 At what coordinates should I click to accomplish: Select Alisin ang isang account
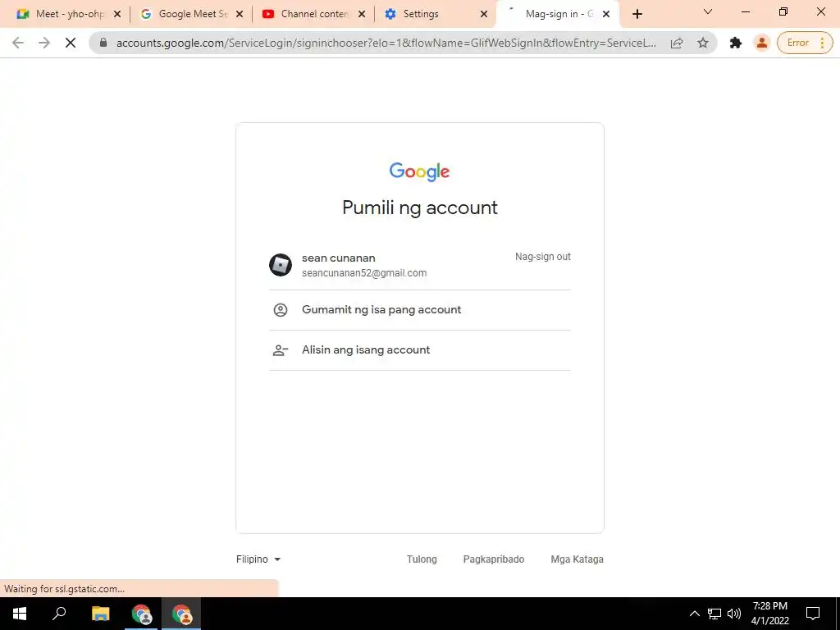click(x=420, y=350)
